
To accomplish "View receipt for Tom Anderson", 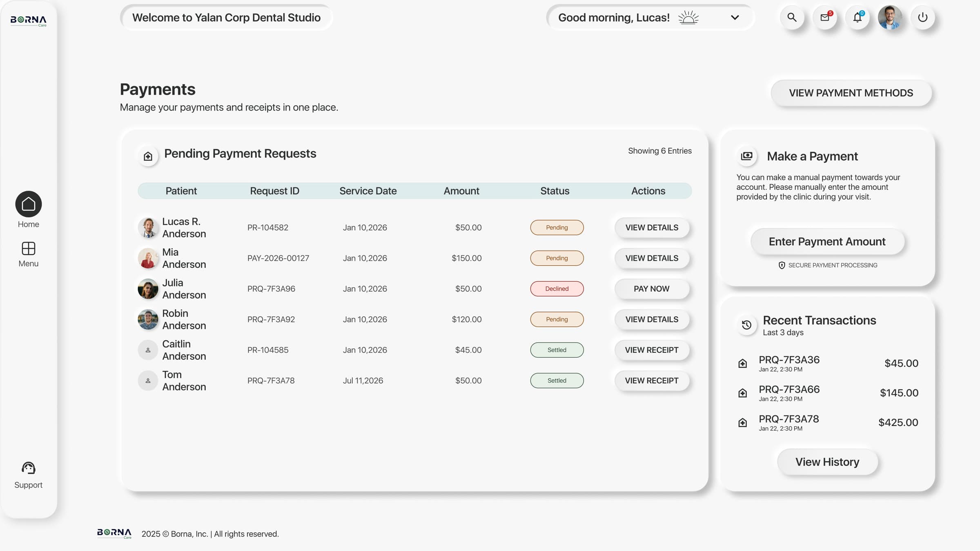I will [652, 381].
